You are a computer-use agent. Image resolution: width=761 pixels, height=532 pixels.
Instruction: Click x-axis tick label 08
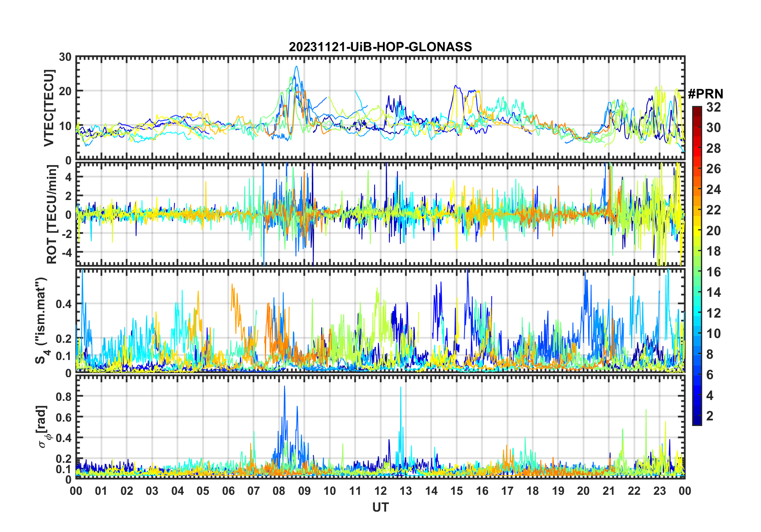pyautogui.click(x=279, y=491)
